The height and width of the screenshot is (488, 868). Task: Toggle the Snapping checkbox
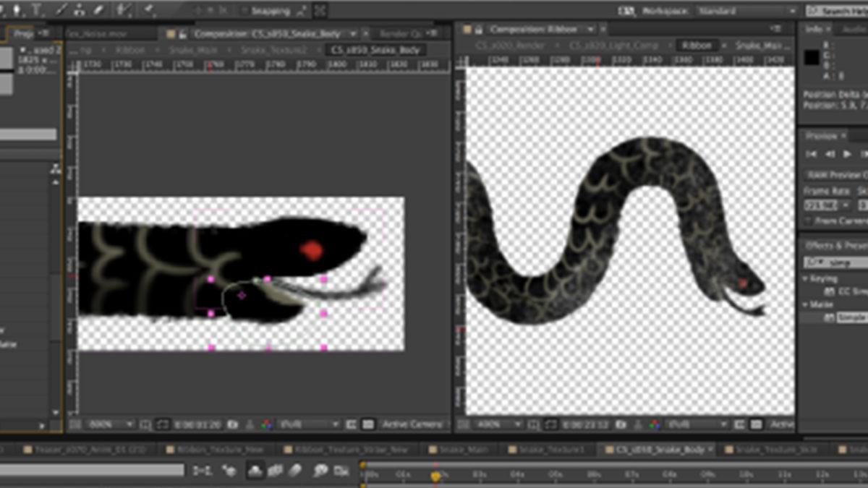point(244,11)
